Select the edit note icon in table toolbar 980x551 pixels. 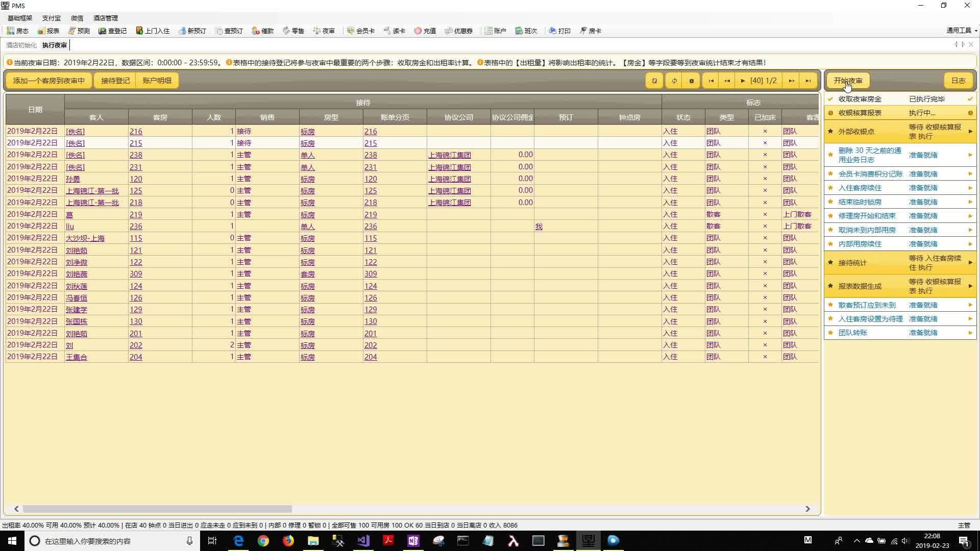tap(654, 81)
